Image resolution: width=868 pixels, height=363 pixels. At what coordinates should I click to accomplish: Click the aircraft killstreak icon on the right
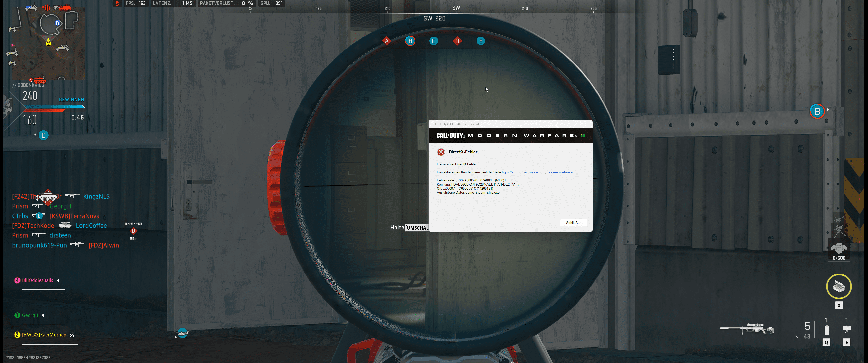(x=839, y=219)
